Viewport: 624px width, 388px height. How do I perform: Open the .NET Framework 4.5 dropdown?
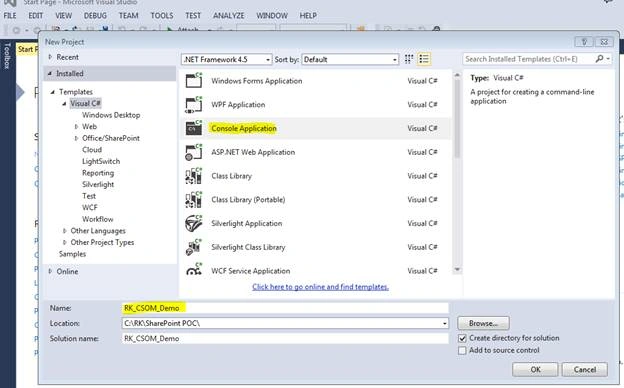point(226,59)
